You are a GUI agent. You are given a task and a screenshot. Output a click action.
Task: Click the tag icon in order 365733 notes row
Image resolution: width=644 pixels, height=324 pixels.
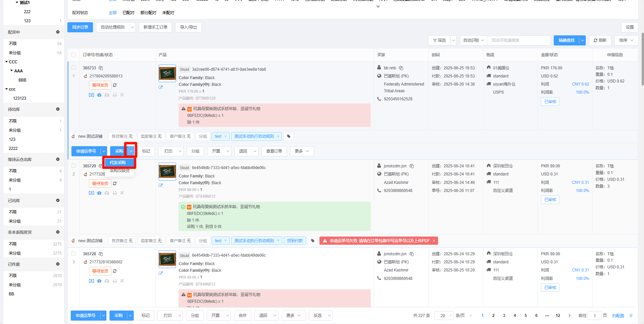pos(289,136)
